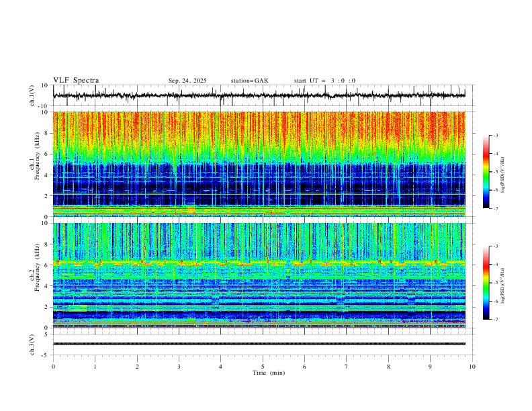Click the "VLF Spectra" title text

point(76,81)
